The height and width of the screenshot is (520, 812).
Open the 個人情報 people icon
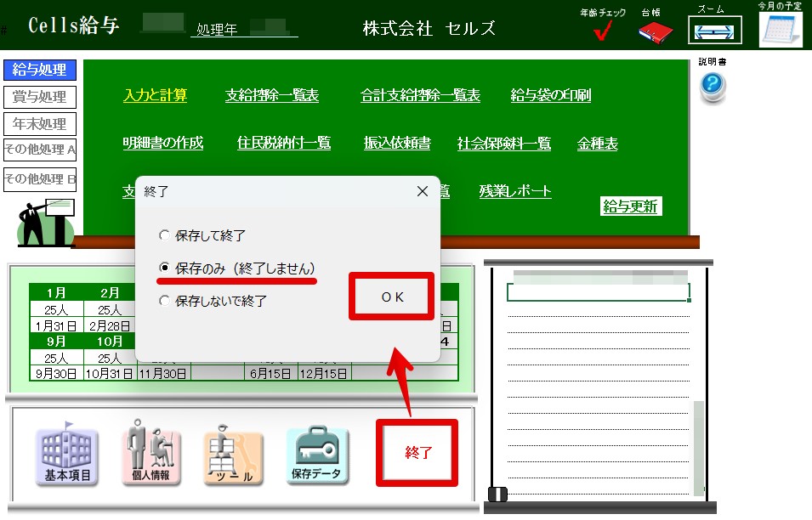[151, 453]
